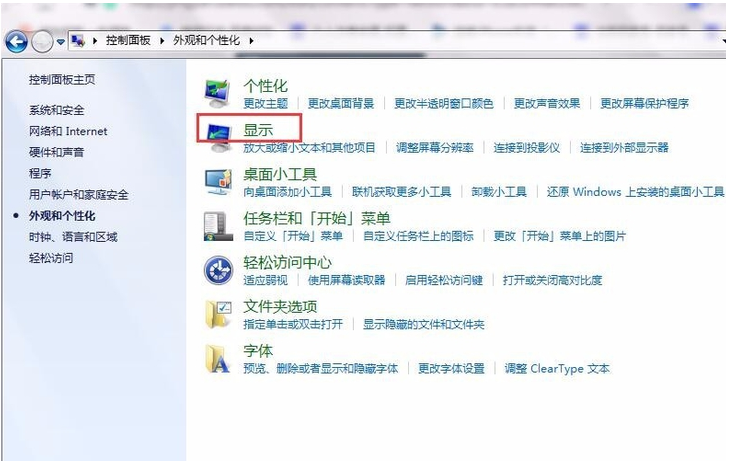The width and height of the screenshot is (736, 468).
Task: Open the 桌面小工具 gadgets icon
Action: pos(218,181)
